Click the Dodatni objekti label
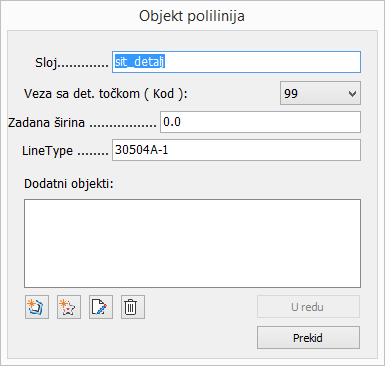Screen dimensions: 385x366 pyautogui.click(x=69, y=184)
